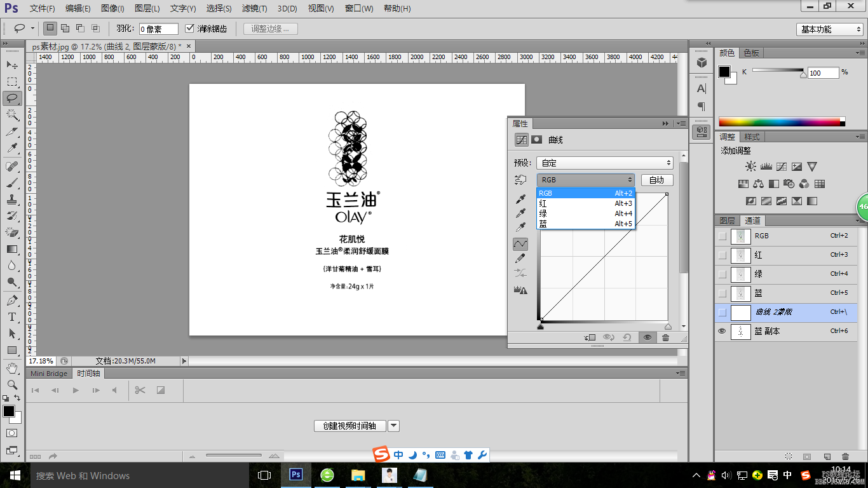Choose 绿 from the channel list
Image resolution: width=868 pixels, height=488 pixels.
click(x=586, y=213)
